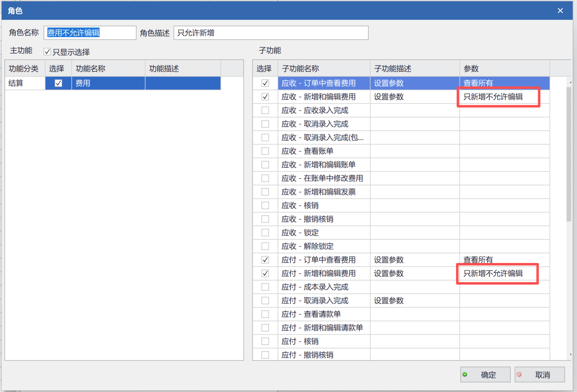Click the red cancel icon on 取消
The image size is (577, 392).
point(519,374)
